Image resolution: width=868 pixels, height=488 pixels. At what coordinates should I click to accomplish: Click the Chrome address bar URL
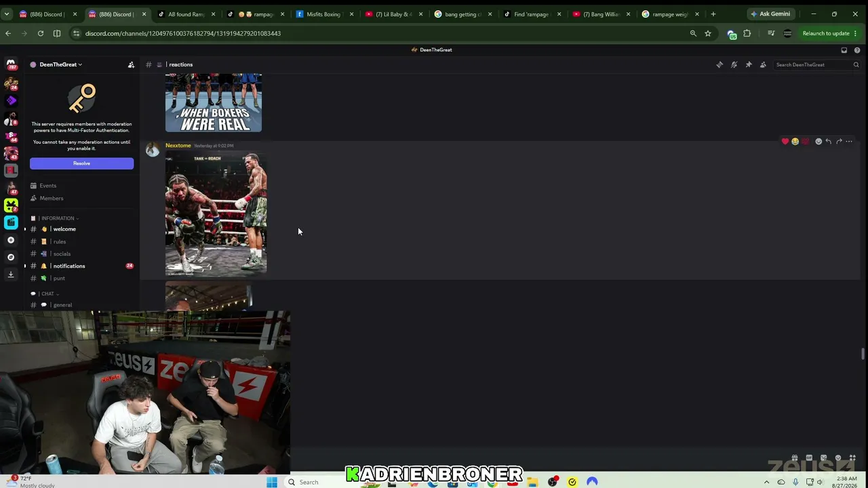pos(183,33)
